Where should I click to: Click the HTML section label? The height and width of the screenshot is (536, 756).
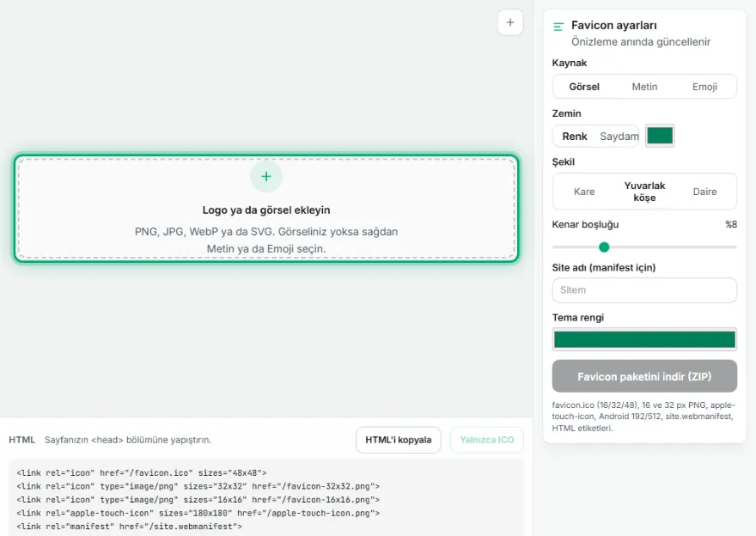click(x=21, y=440)
